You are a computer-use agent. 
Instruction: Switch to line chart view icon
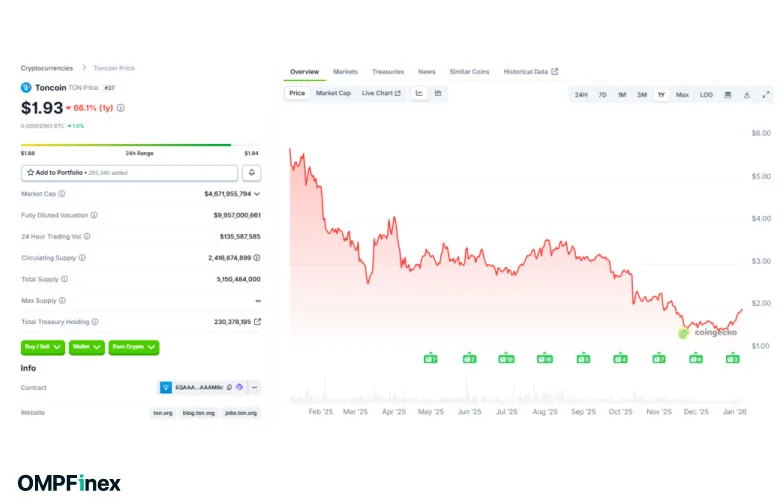(419, 93)
